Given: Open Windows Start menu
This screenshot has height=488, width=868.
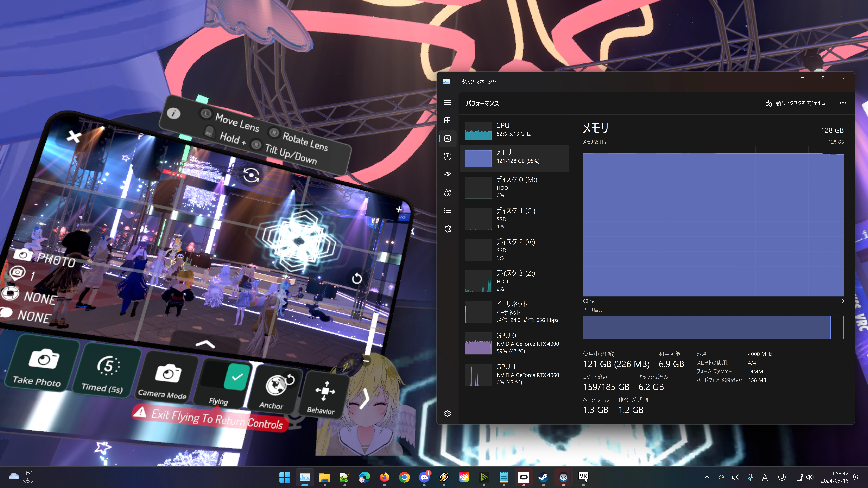Looking at the screenshot, I should pyautogui.click(x=284, y=477).
